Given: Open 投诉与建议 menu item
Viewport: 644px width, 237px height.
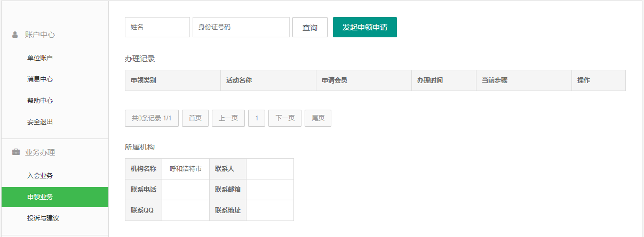Looking at the screenshot, I should (x=43, y=218).
